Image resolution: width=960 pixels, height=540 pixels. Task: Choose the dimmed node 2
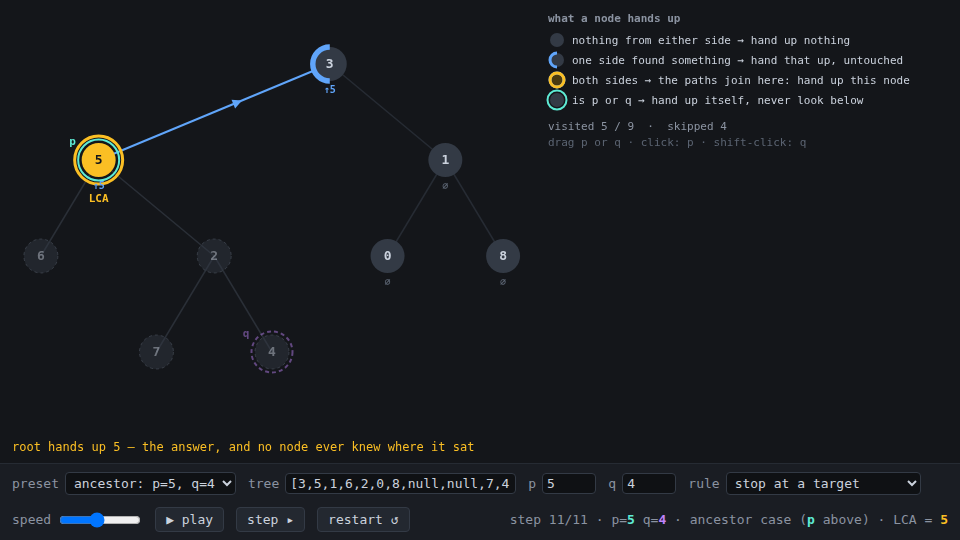214,256
